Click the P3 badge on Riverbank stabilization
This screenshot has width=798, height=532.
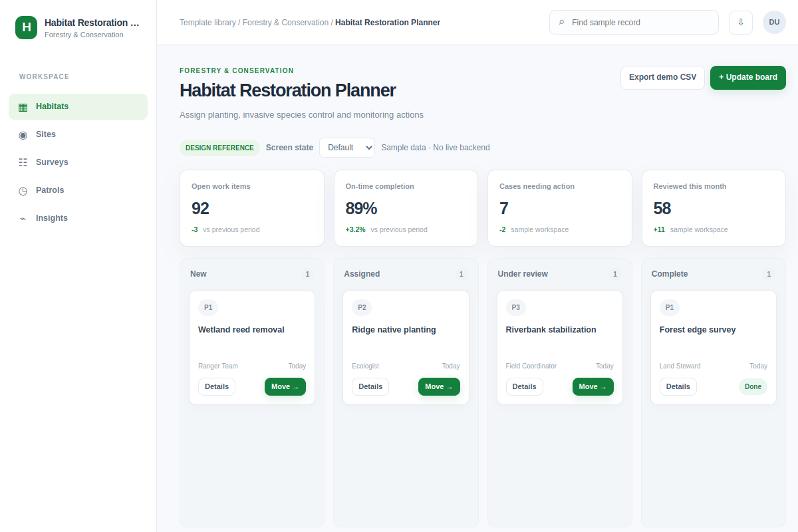tap(516, 307)
